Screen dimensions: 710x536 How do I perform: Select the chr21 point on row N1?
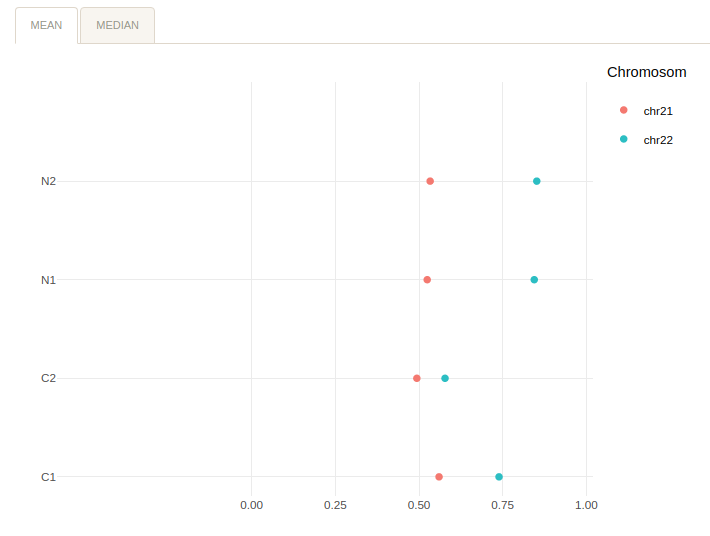[x=427, y=280]
